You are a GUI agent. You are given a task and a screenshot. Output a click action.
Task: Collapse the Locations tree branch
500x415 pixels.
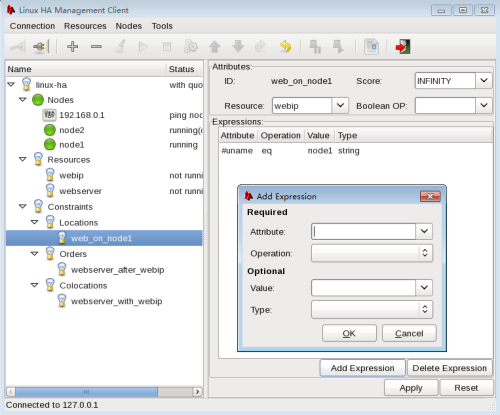point(34,222)
